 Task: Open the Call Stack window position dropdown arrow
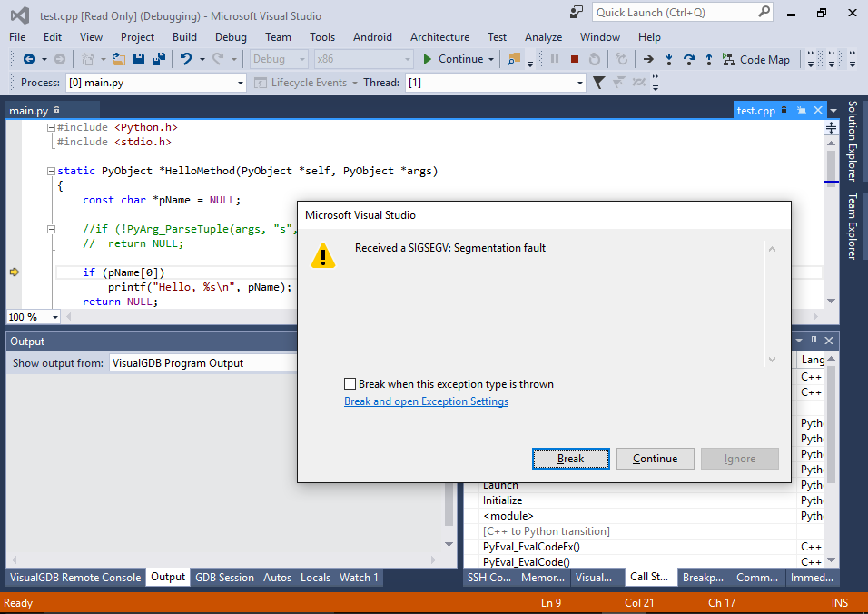[799, 341]
